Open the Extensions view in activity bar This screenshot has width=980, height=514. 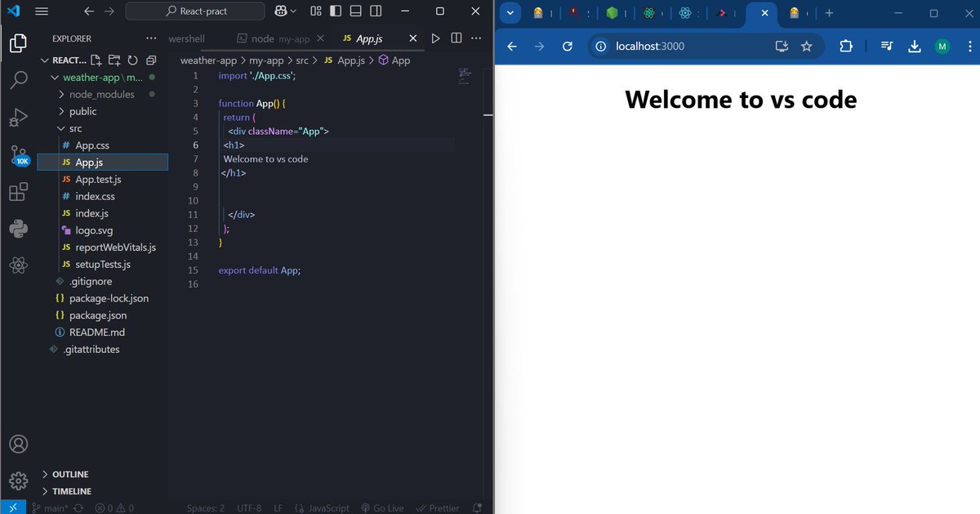[x=18, y=193]
